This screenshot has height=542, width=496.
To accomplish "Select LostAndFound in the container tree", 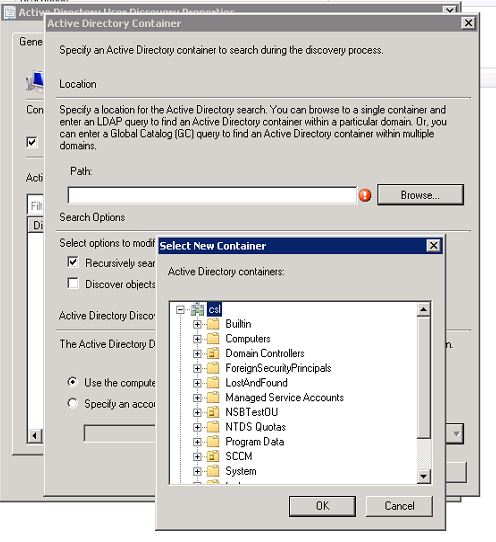I will coord(256,383).
